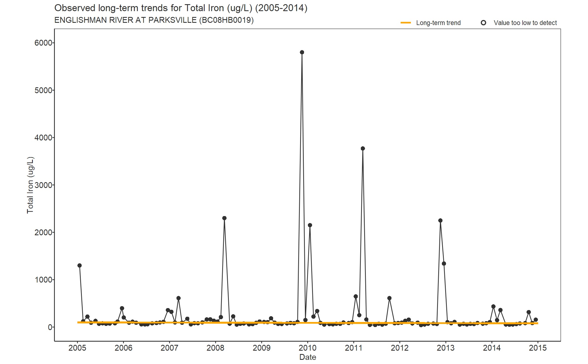Click the 'Date' x-axis title
The height and width of the screenshot is (364, 588).
click(x=308, y=357)
